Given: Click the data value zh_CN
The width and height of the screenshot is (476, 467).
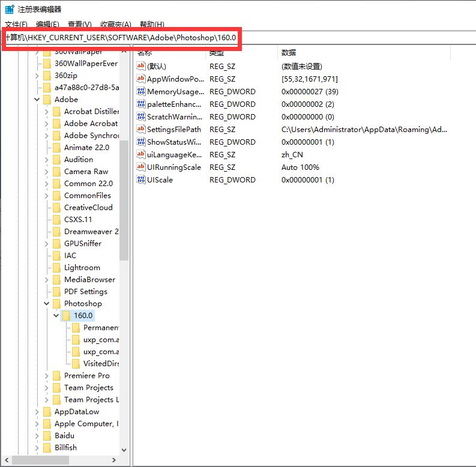Looking at the screenshot, I should pos(292,154).
